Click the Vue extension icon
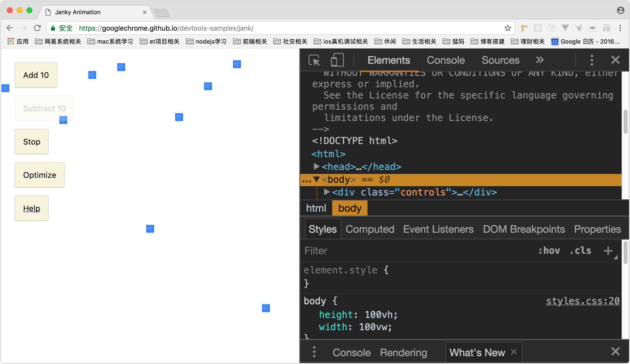Image resolution: width=630 pixels, height=364 pixels. [565, 28]
